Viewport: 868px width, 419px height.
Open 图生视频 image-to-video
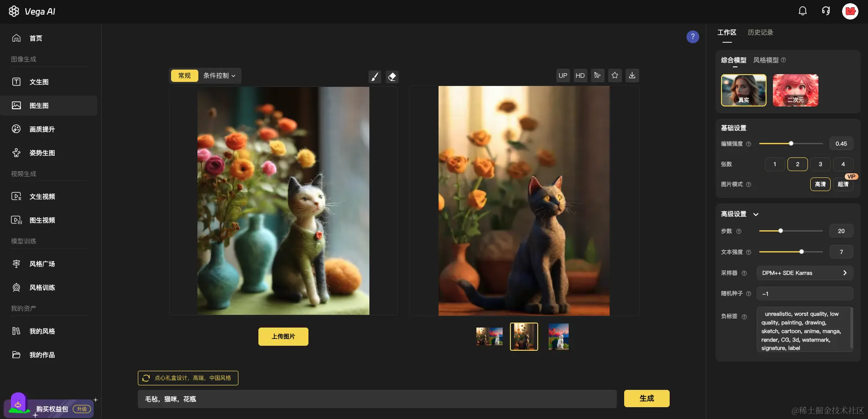click(49, 220)
